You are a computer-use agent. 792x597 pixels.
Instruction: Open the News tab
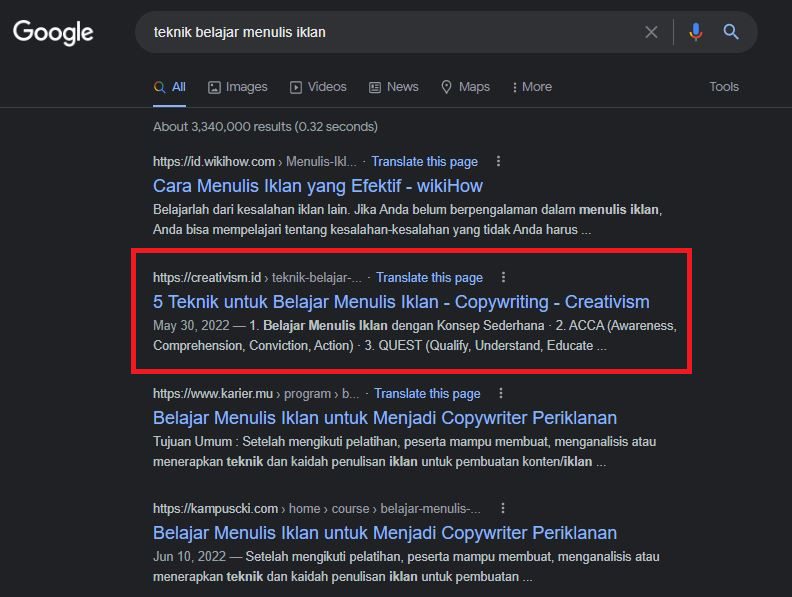[x=394, y=87]
